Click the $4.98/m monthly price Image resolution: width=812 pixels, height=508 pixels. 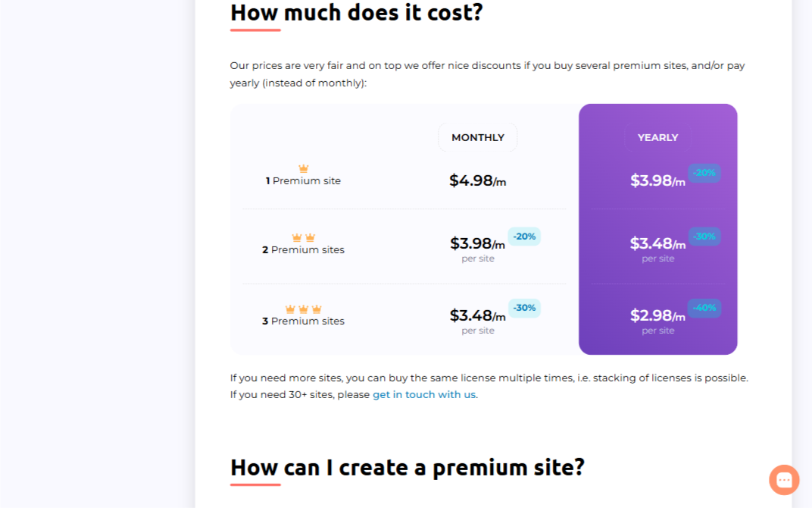(x=477, y=180)
